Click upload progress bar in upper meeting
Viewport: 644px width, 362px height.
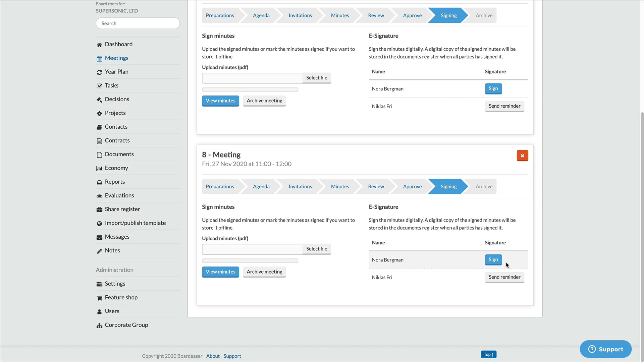point(250,89)
